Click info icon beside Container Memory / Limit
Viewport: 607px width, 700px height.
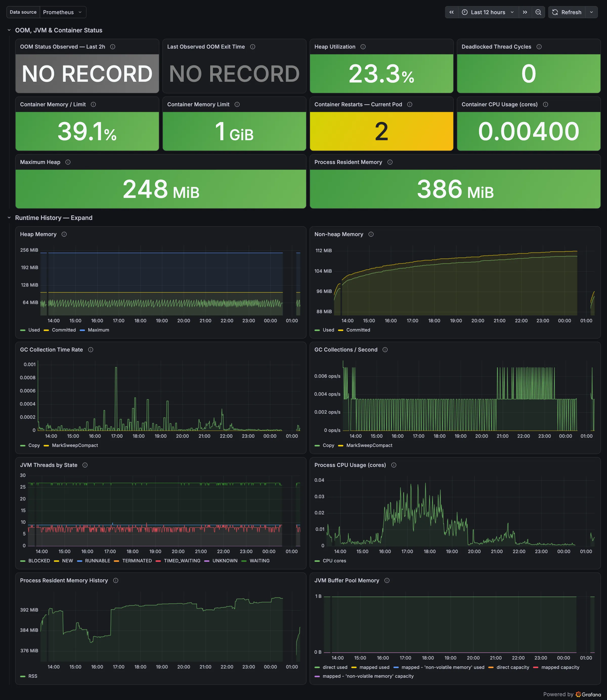coord(94,105)
